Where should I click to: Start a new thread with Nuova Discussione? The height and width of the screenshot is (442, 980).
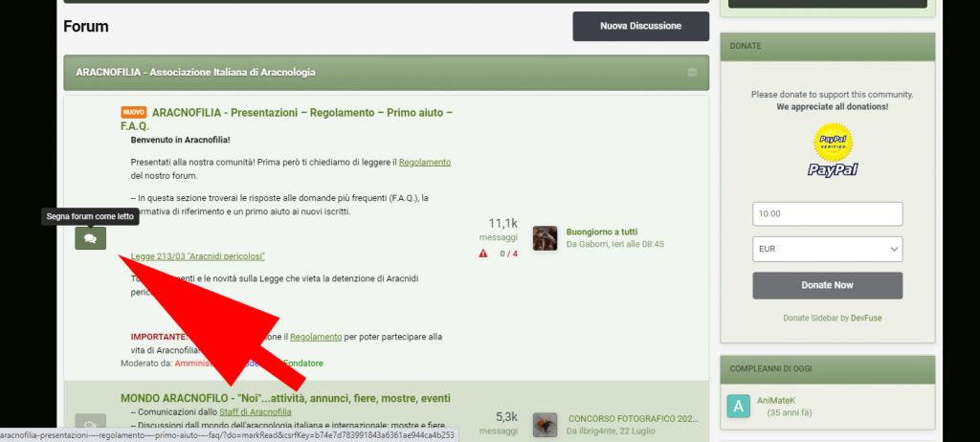tap(640, 27)
